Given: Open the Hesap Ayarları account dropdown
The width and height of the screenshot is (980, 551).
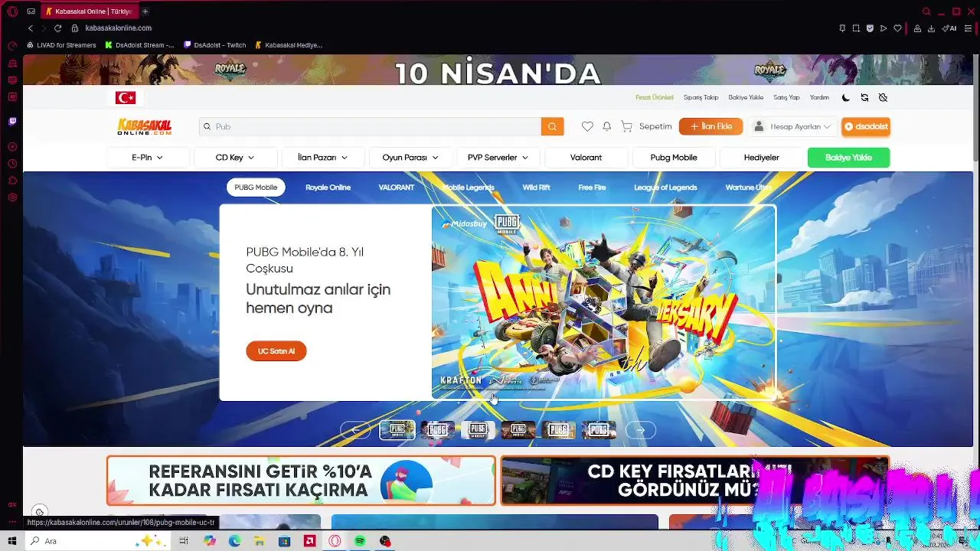Looking at the screenshot, I should (792, 126).
